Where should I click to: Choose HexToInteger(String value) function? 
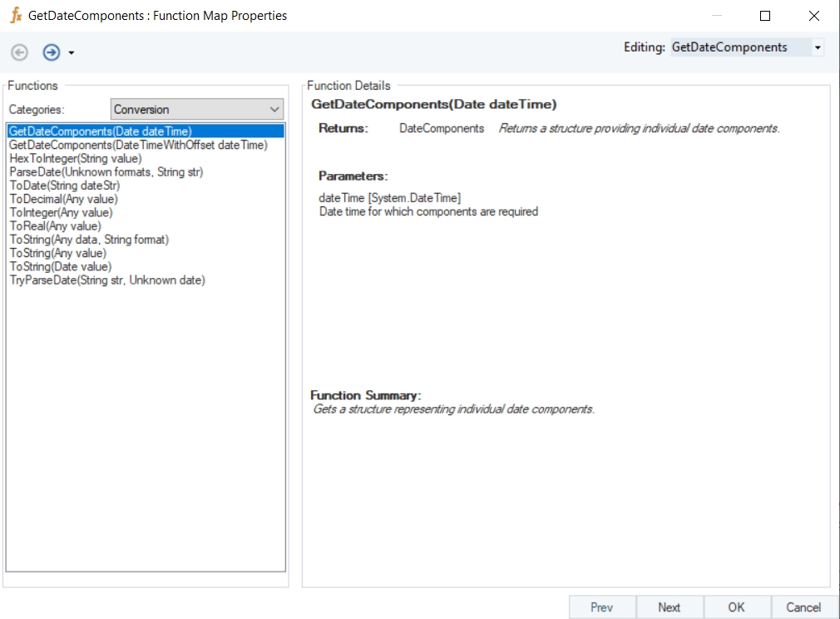click(x=76, y=158)
